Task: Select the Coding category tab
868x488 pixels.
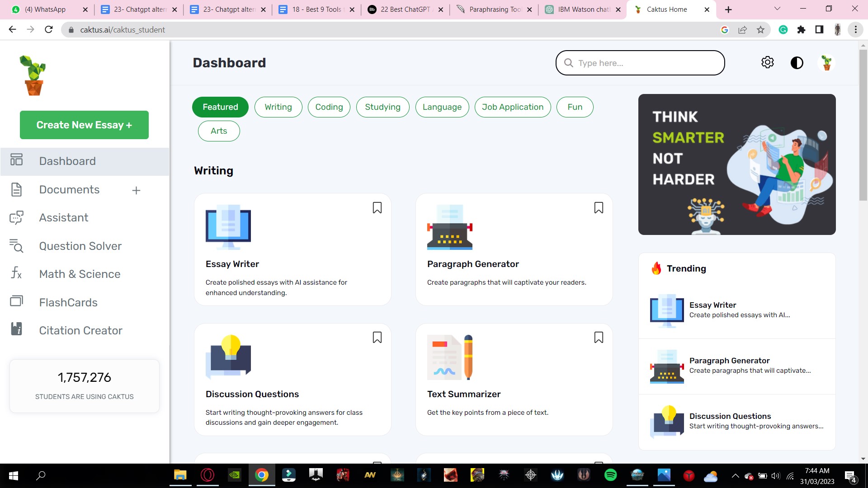Action: [x=329, y=107]
